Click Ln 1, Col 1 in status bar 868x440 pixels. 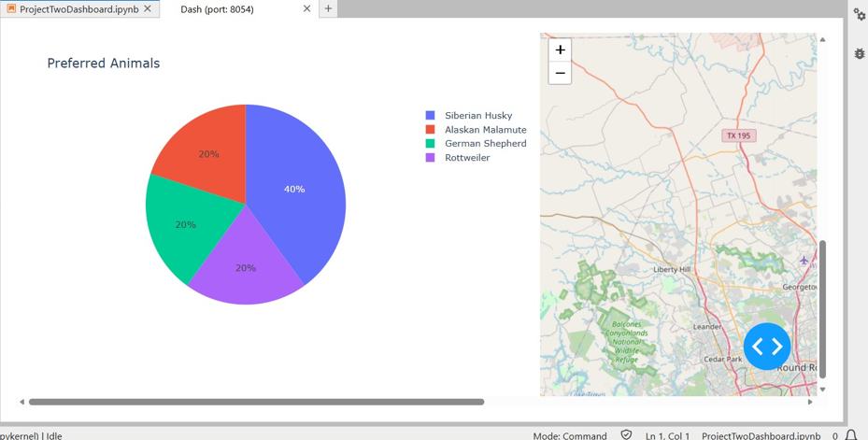tap(668, 435)
